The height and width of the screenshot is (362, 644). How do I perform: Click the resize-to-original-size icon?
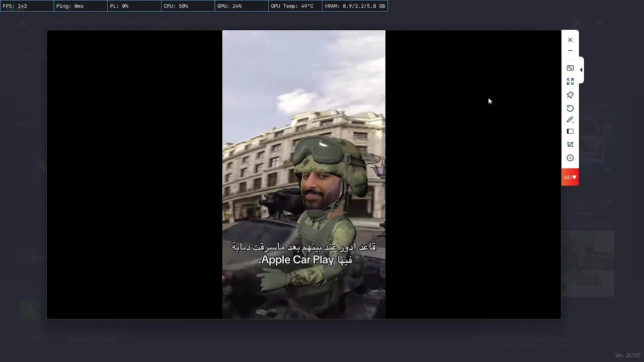coord(570,68)
